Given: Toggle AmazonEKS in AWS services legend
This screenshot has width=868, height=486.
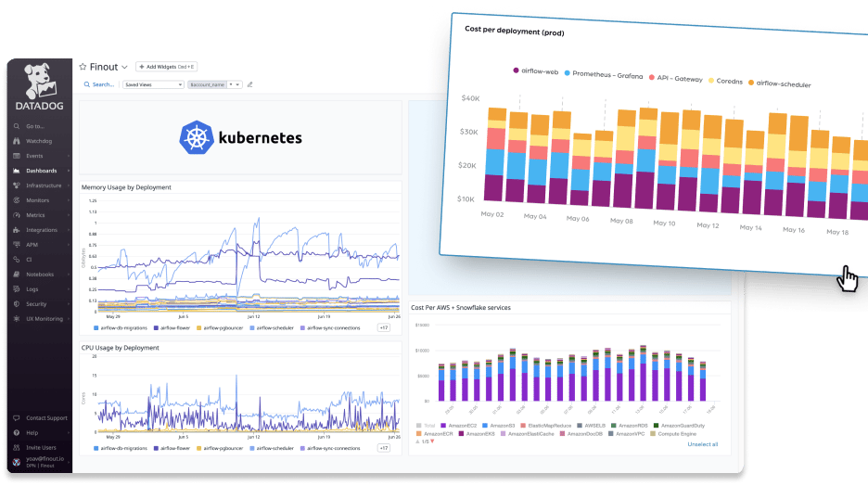Looking at the screenshot, I should click(478, 434).
